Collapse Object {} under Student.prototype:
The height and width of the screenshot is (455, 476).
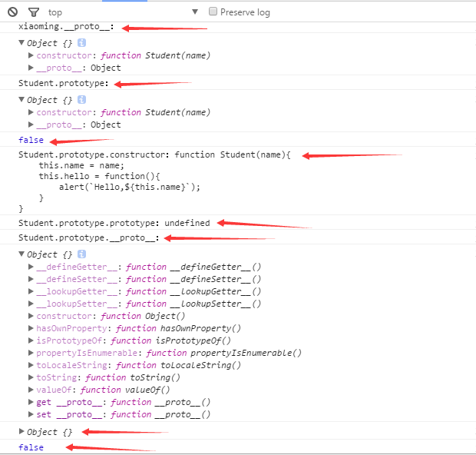[x=21, y=99]
